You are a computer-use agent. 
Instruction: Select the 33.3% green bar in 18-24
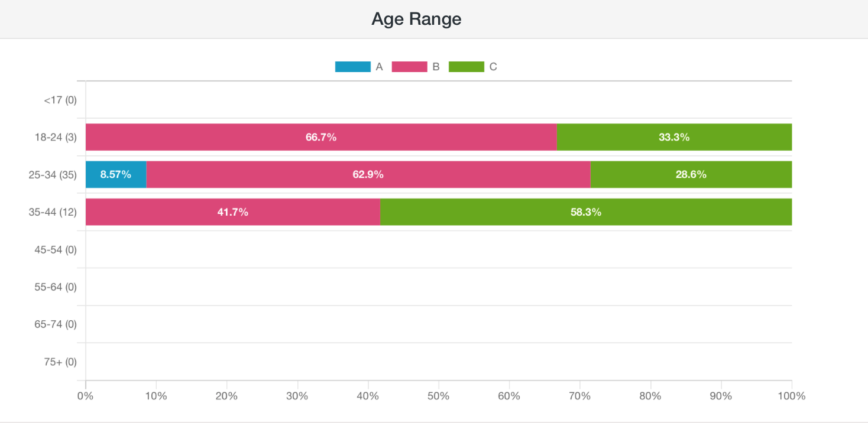pos(674,137)
